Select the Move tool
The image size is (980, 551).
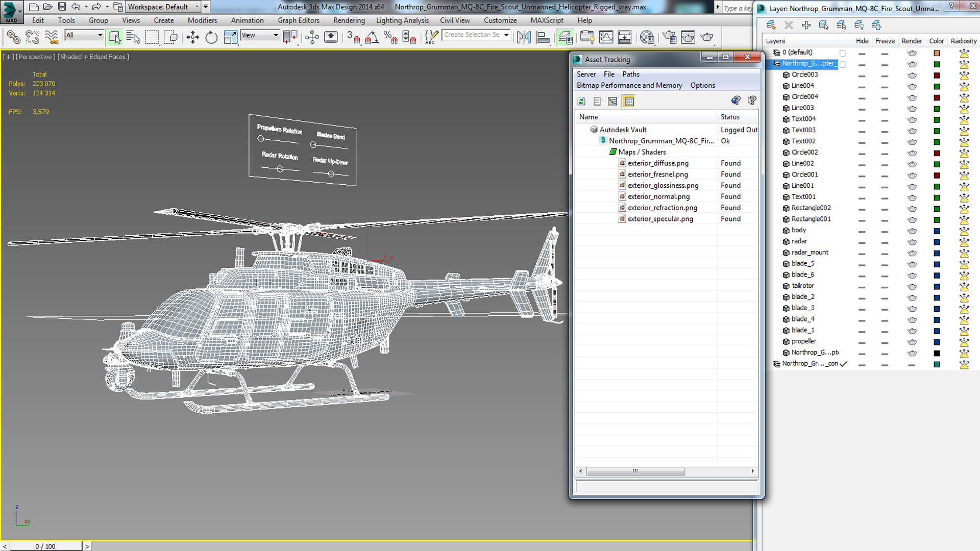pos(192,37)
